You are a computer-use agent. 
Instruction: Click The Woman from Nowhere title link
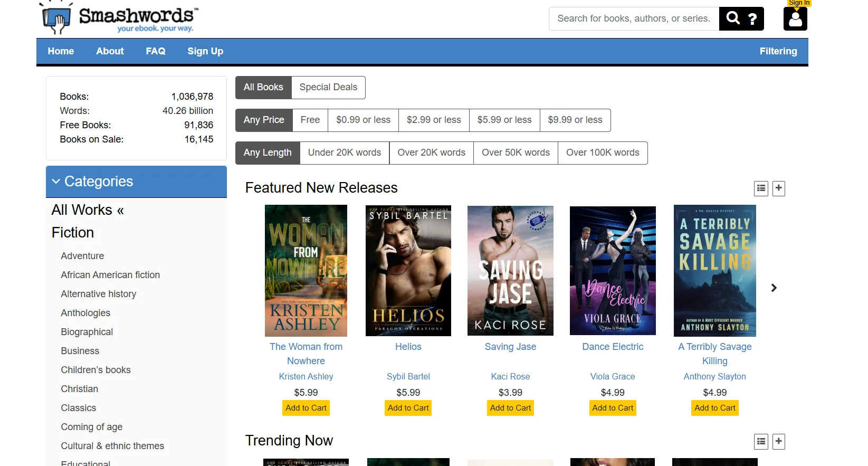pyautogui.click(x=306, y=354)
